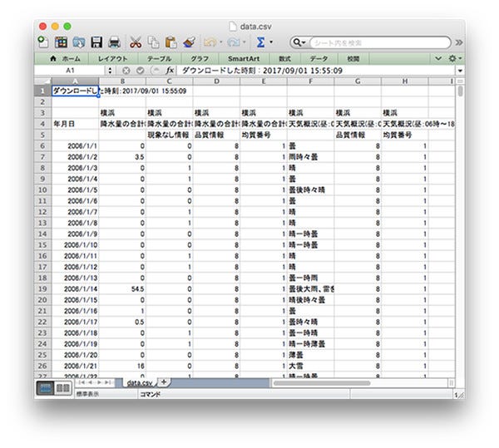
Task: Switch to normal view mode button
Action: pyautogui.click(x=46, y=387)
